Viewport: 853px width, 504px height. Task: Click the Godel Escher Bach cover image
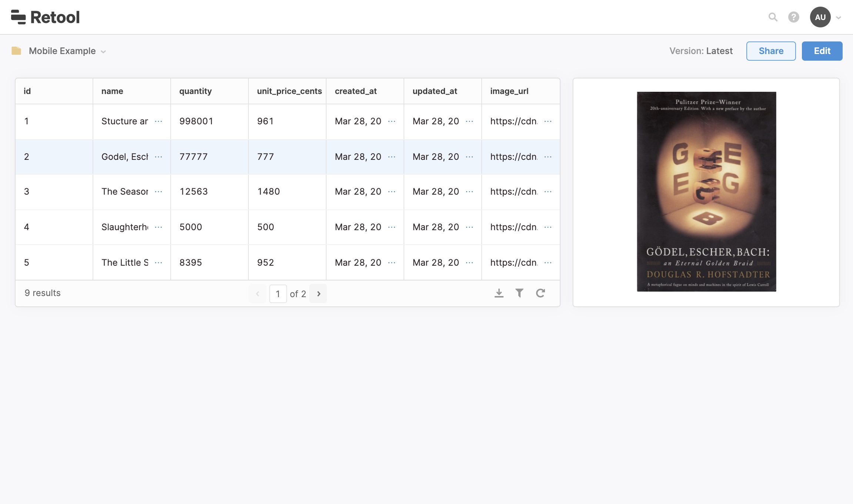tap(706, 192)
